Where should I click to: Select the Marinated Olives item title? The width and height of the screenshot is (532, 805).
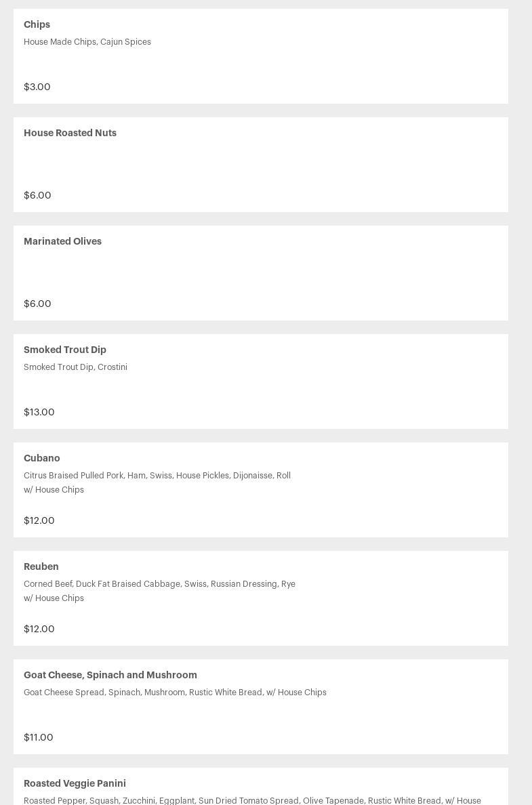tap(62, 241)
